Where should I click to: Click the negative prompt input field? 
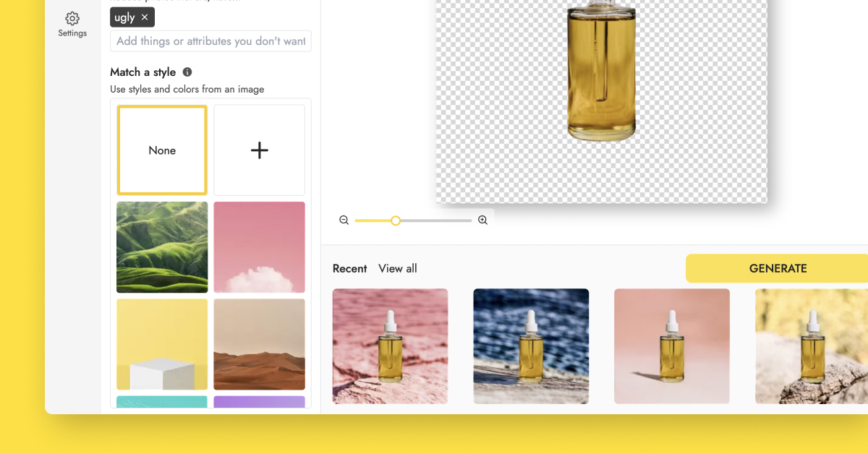click(x=210, y=41)
